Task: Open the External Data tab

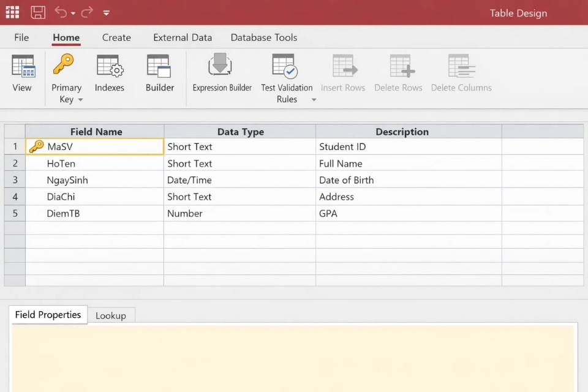Action: [183, 37]
